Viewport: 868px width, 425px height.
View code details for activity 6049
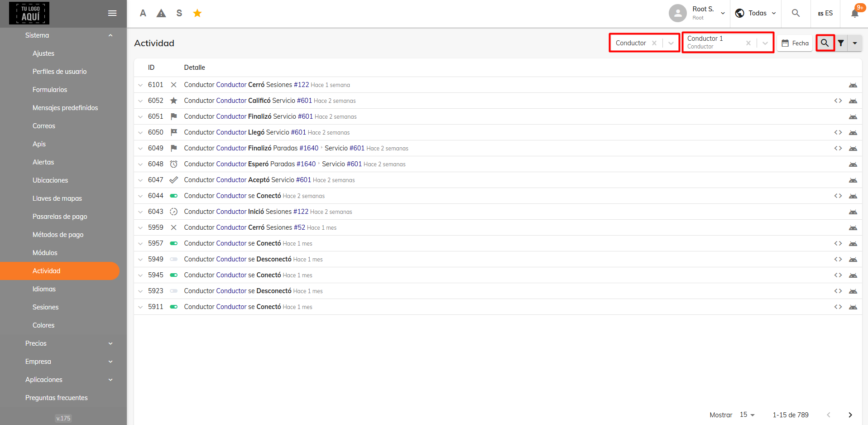pos(838,148)
